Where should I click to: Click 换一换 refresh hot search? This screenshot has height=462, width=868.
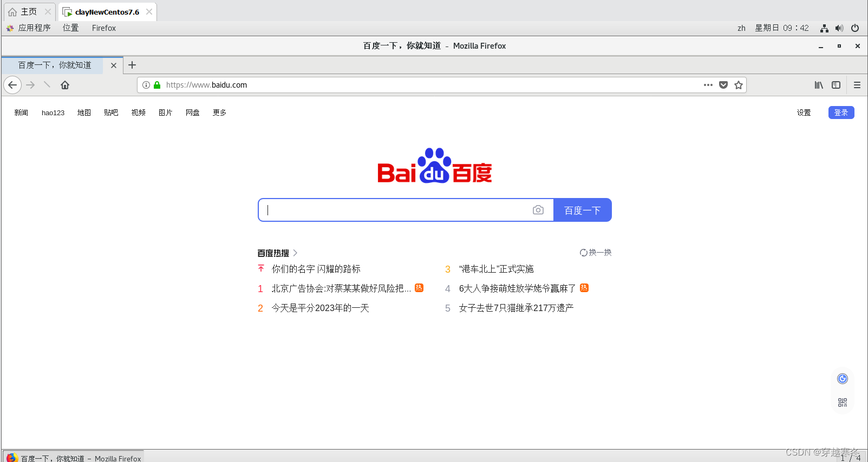(x=596, y=253)
